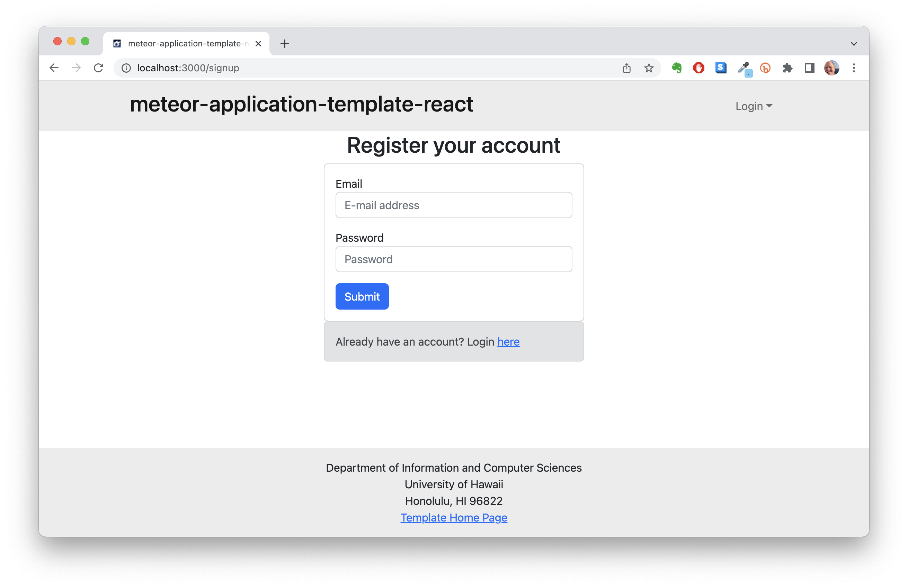
Task: Open the Chrome three-dot menu
Action: click(x=854, y=68)
